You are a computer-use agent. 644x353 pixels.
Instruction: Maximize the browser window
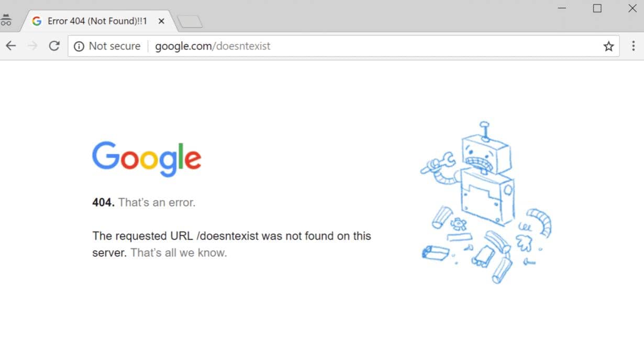[x=597, y=8]
